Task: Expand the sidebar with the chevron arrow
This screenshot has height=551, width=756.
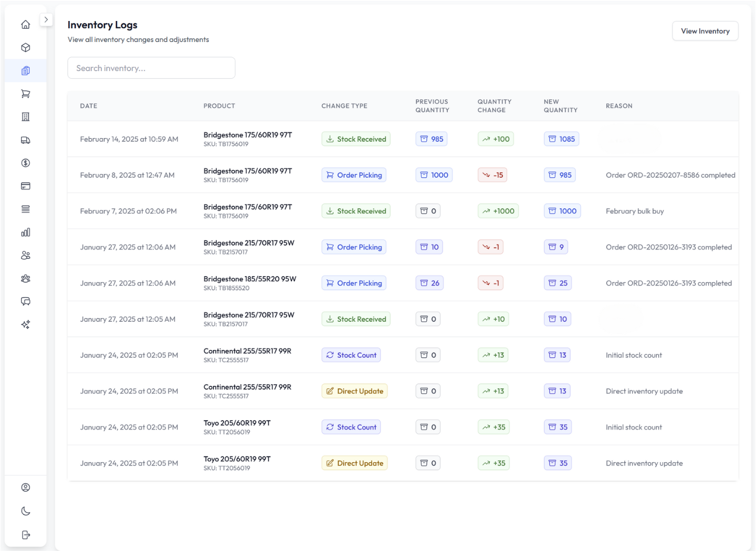Action: point(46,20)
